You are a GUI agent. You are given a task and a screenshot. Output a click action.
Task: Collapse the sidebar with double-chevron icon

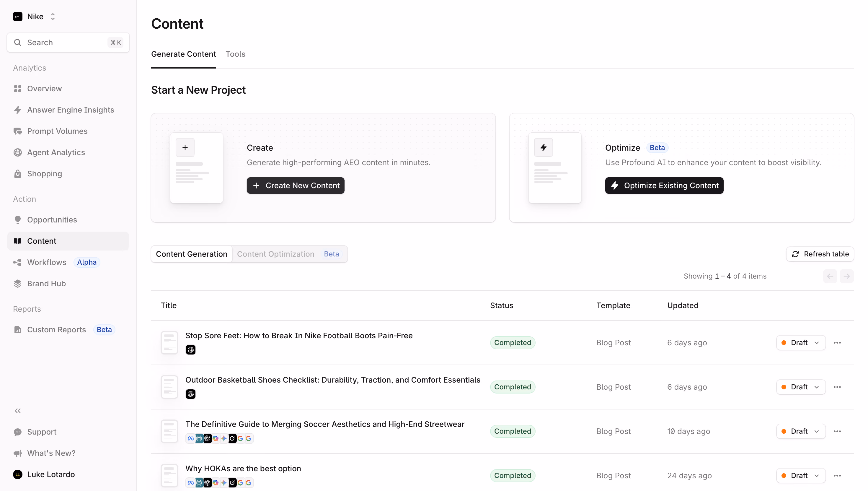click(17, 411)
